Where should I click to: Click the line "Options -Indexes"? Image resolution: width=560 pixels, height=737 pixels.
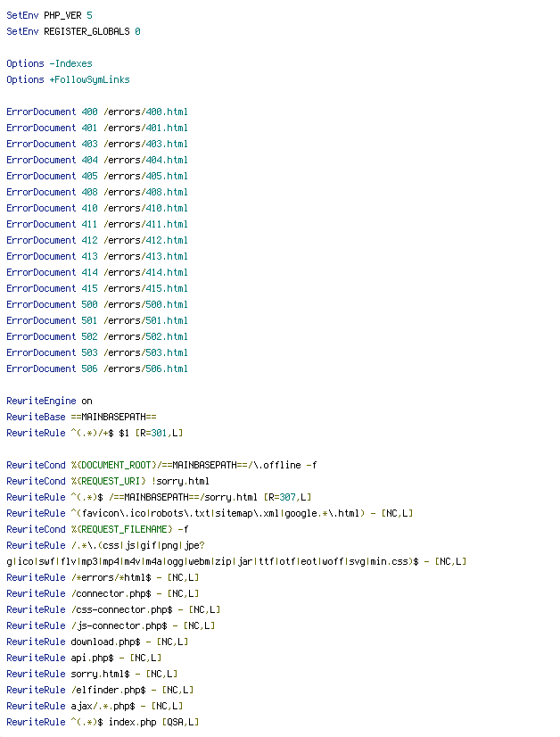coord(49,63)
